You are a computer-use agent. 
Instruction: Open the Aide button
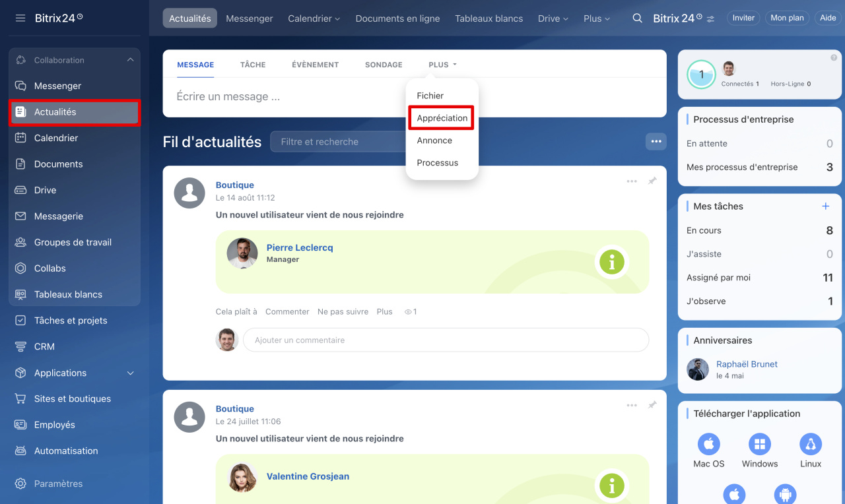click(828, 18)
